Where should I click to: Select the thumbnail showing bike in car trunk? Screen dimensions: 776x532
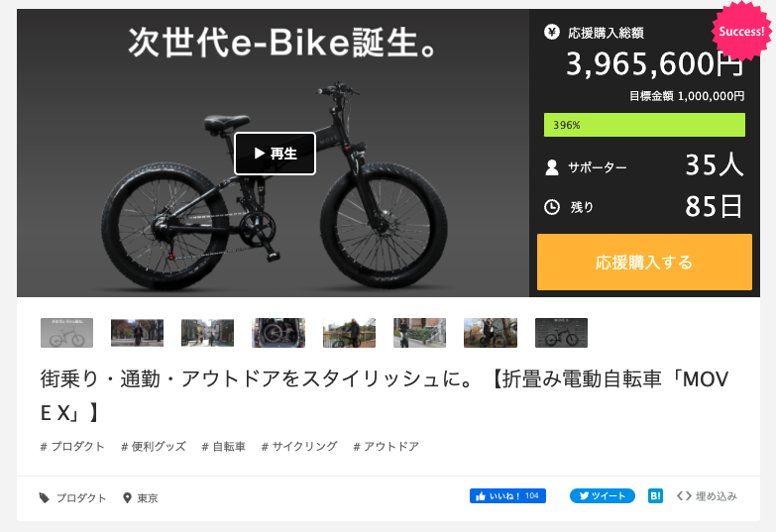pyautogui.click(x=278, y=333)
